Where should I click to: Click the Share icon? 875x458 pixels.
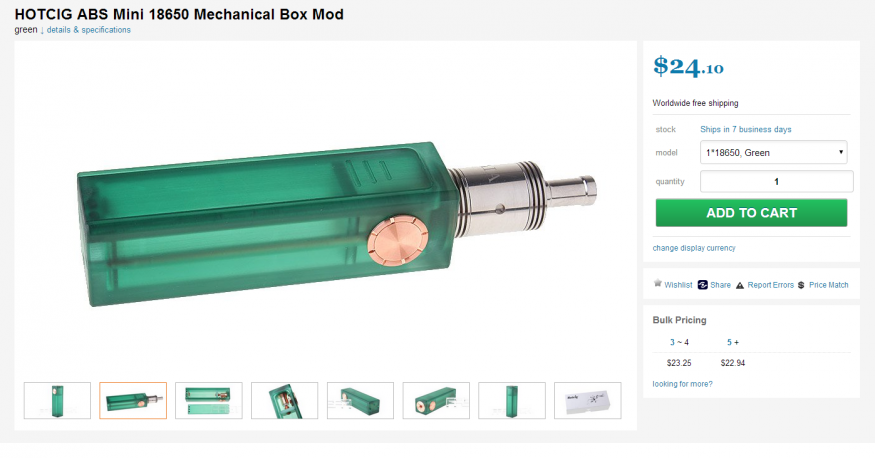click(703, 285)
